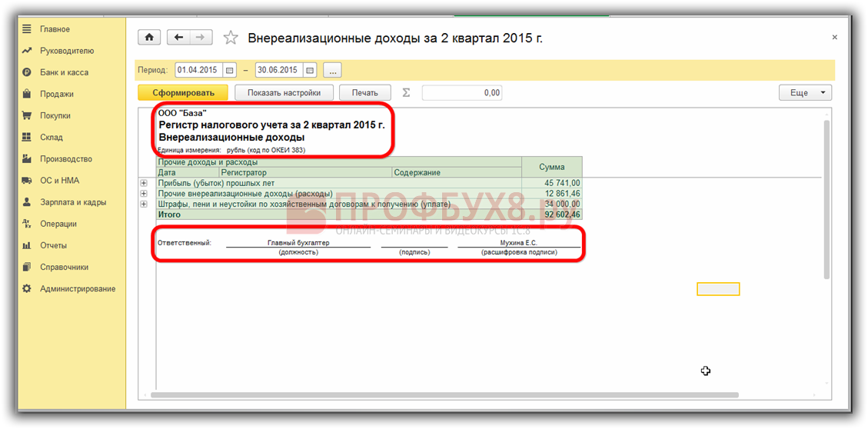Select the amount cell 45 741,00
This screenshot has width=868, height=429.
point(552,183)
